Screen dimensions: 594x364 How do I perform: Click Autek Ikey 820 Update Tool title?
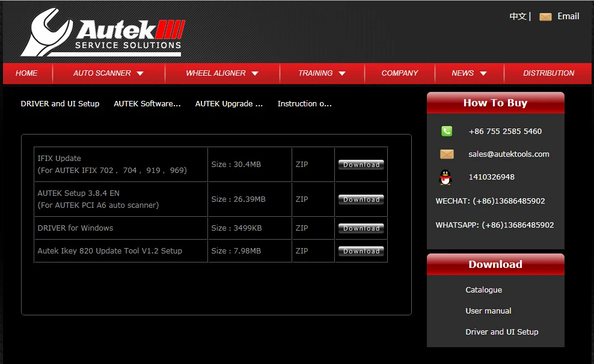click(x=110, y=250)
